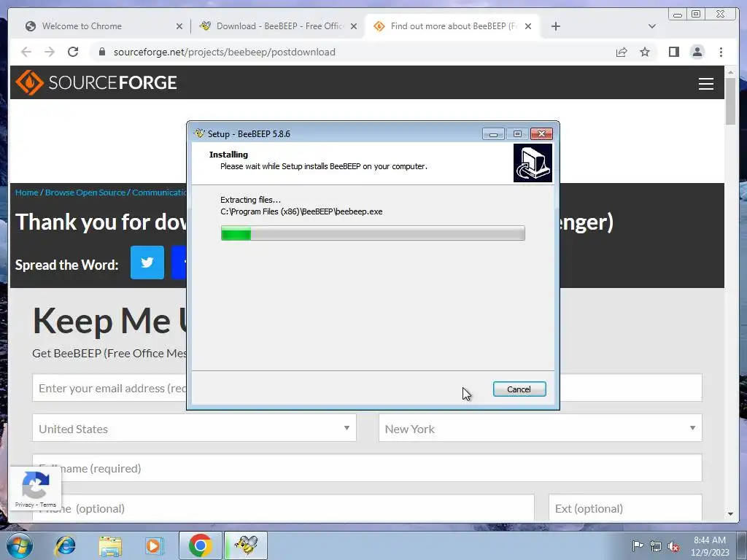Click the Ext optional field
This screenshot has width=747, height=560.
point(625,507)
